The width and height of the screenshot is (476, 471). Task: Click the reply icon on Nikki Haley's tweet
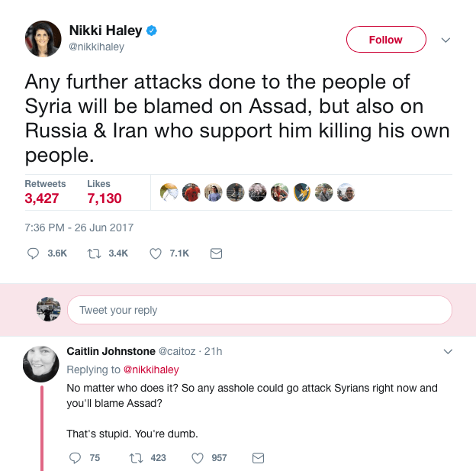[x=34, y=253]
